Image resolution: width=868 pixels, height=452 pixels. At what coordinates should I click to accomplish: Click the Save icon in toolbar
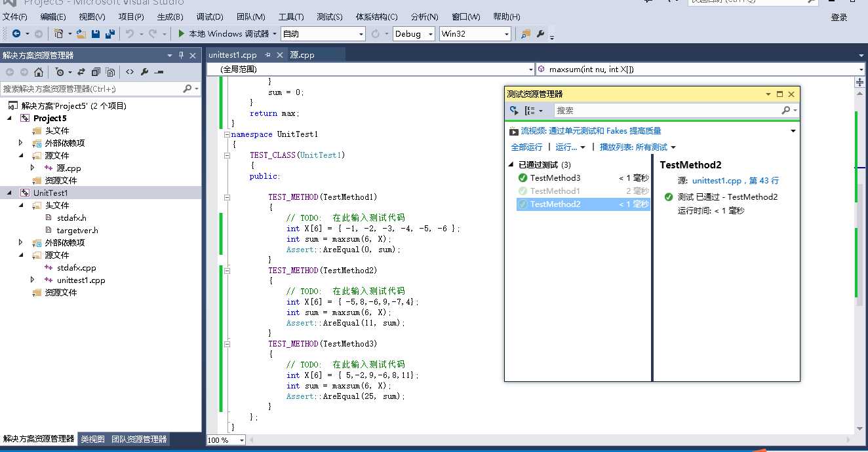pos(96,33)
